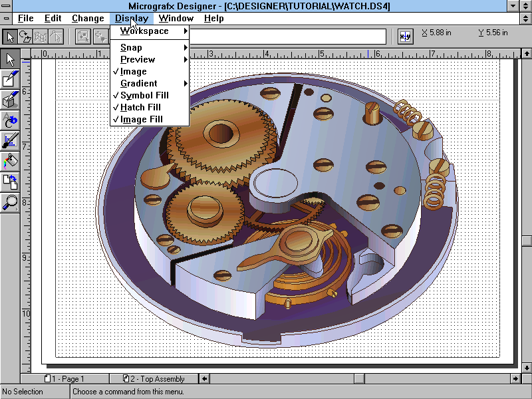
Task: Click the left page-scroll arrow button
Action: (x=203, y=378)
